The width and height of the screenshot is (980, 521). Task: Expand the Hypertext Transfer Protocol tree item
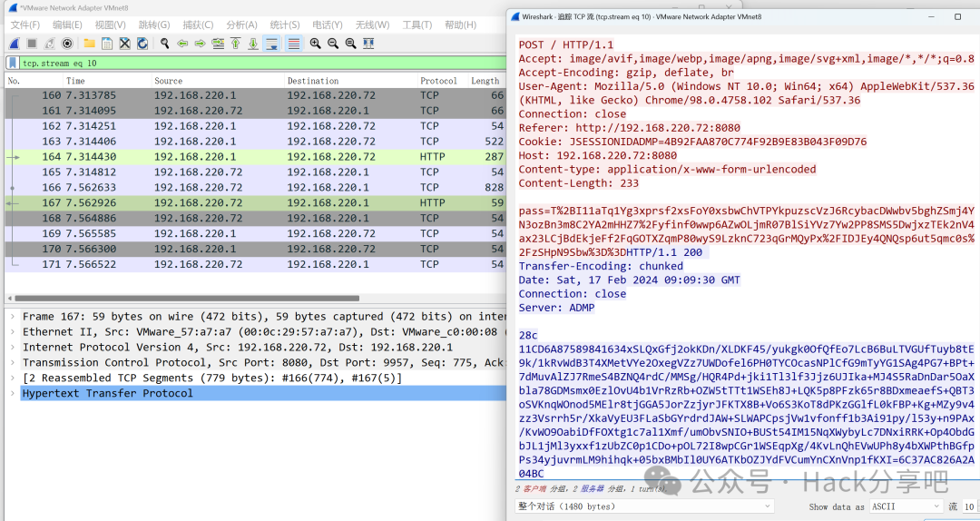14,393
